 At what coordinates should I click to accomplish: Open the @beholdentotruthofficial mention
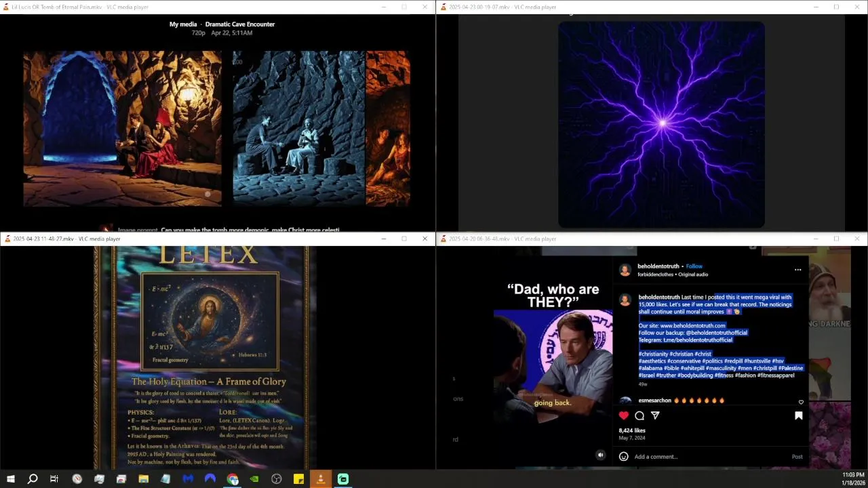coord(717,333)
